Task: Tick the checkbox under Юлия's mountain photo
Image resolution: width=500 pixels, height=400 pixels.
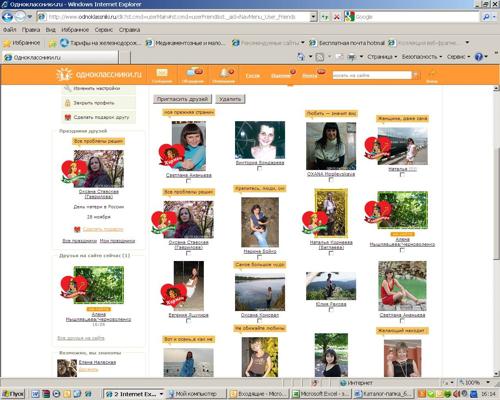Action: coord(331,310)
